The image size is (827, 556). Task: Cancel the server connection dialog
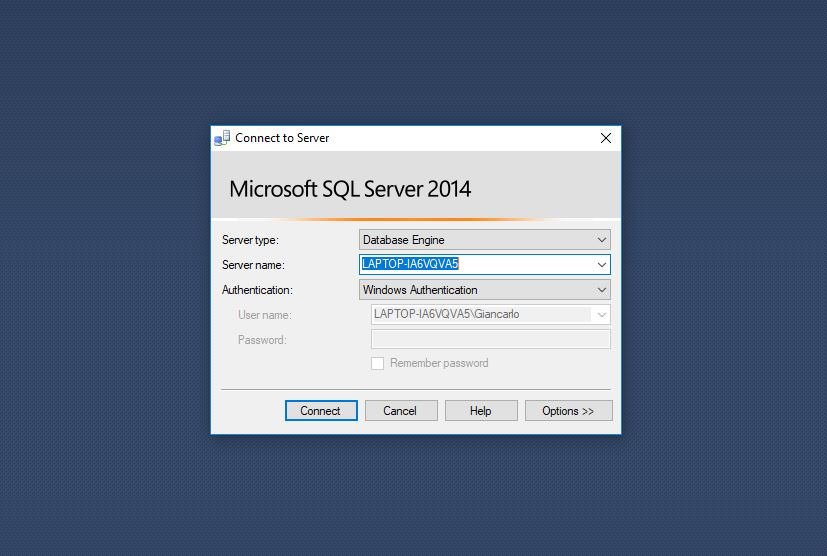pyautogui.click(x=401, y=410)
